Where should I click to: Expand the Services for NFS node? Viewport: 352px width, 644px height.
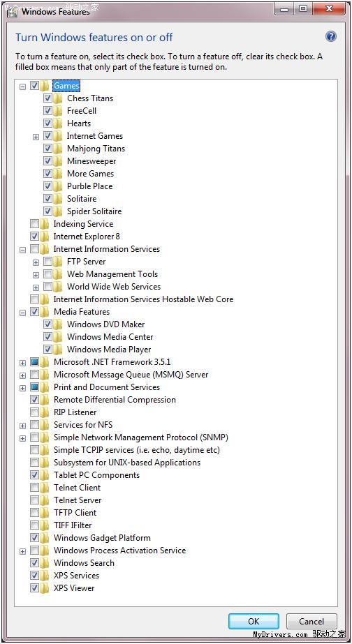point(22,426)
